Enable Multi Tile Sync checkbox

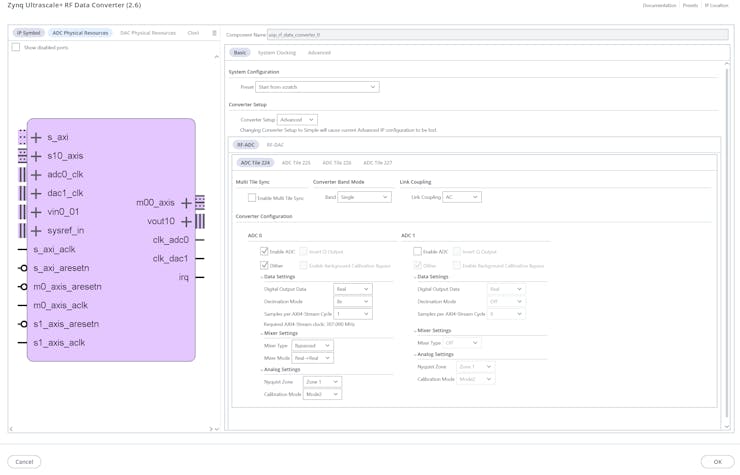252,198
